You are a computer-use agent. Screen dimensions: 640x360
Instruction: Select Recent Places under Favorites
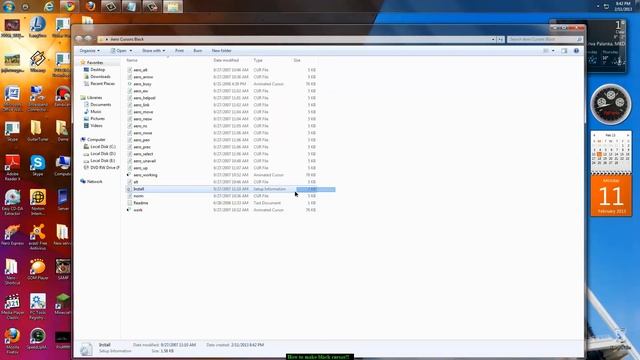102,84
